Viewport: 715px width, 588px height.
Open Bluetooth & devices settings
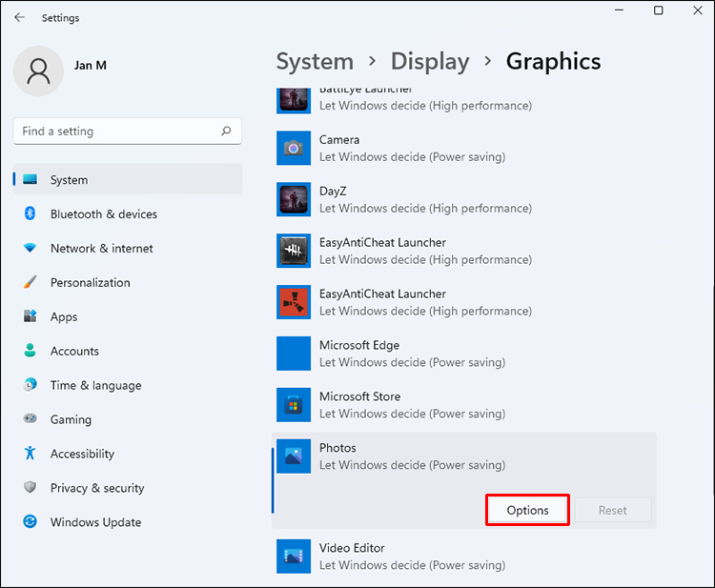[128, 213]
